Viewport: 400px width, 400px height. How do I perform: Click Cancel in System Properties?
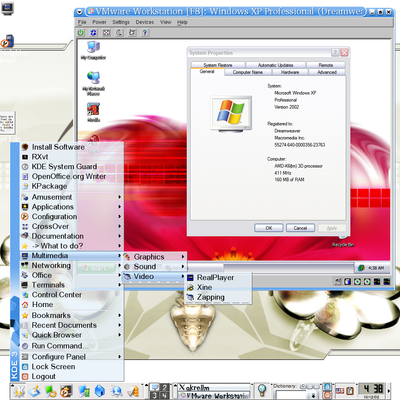[x=300, y=228]
